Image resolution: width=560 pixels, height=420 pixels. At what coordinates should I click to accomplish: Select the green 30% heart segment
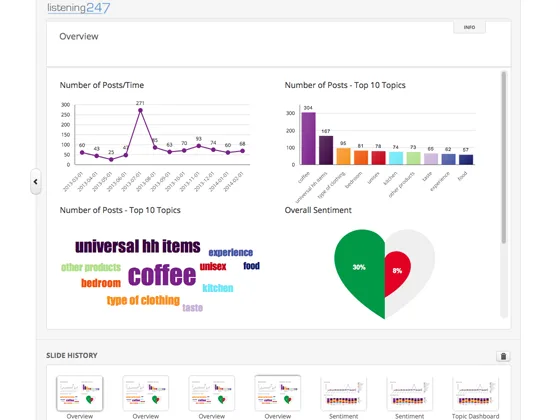pos(360,271)
